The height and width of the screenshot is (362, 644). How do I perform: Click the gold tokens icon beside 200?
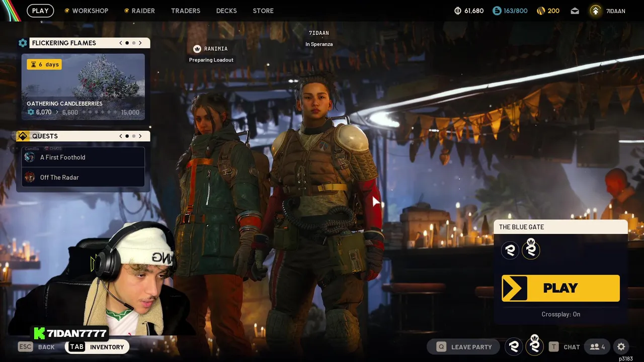click(541, 11)
